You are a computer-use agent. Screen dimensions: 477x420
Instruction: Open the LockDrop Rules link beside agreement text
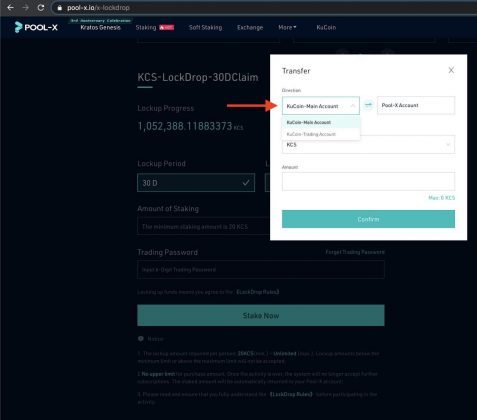(258, 292)
